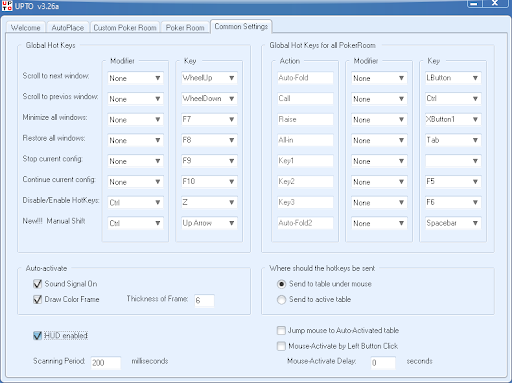This screenshot has height=383, width=512.
Task: Click the Key2 action field
Action: tap(305, 182)
